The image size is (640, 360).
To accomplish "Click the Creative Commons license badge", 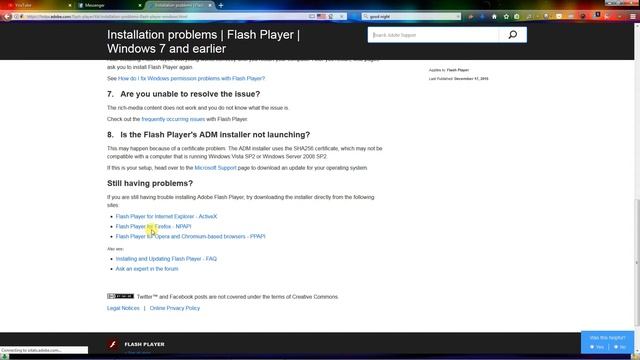I will pyautogui.click(x=120, y=296).
